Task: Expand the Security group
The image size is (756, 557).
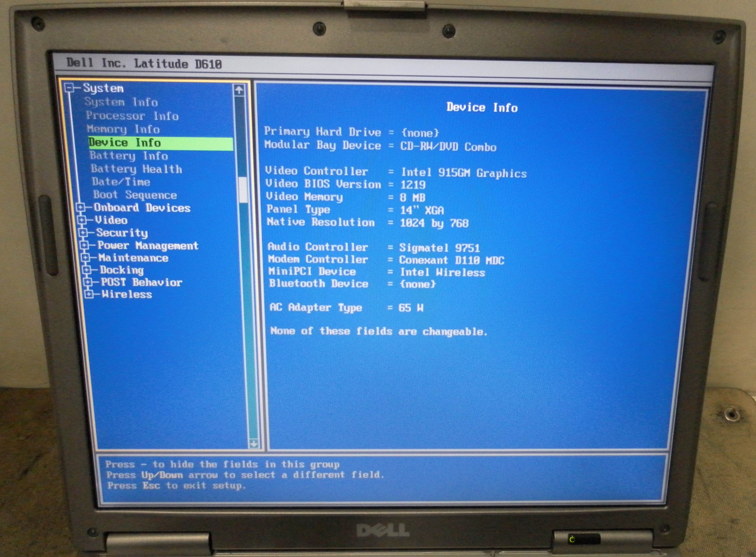Action: tap(83, 232)
